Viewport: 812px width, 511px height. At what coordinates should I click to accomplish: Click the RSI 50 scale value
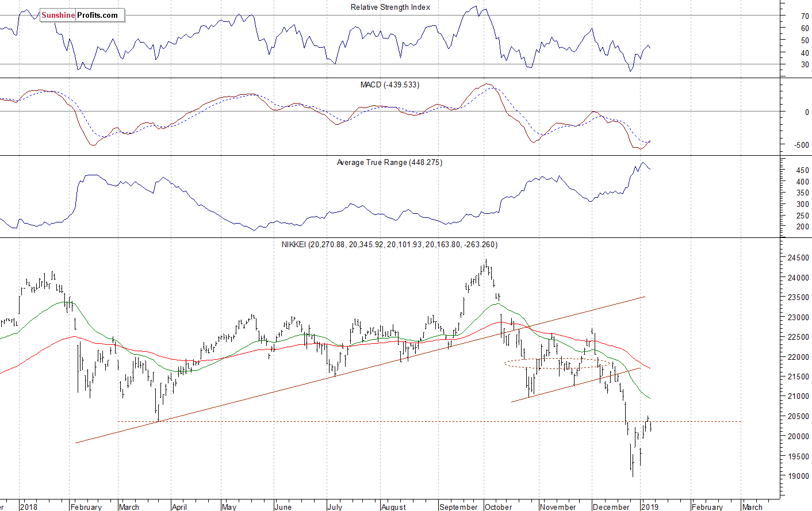(x=805, y=40)
